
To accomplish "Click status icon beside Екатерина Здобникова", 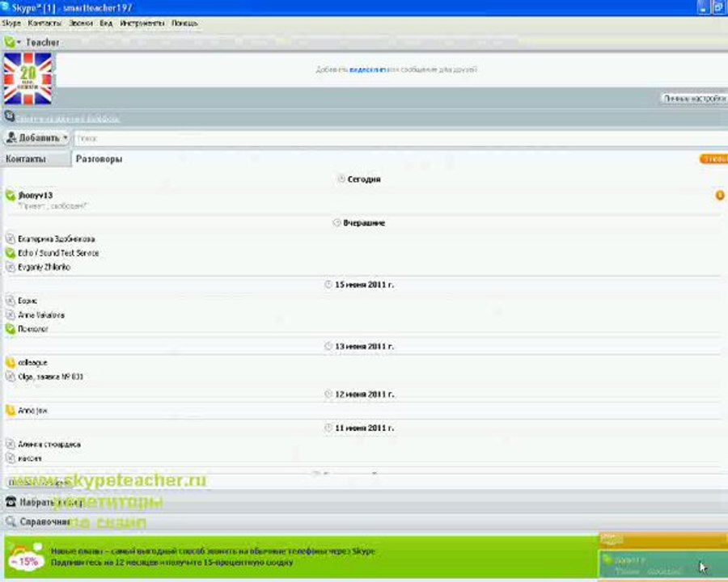I will (11, 239).
